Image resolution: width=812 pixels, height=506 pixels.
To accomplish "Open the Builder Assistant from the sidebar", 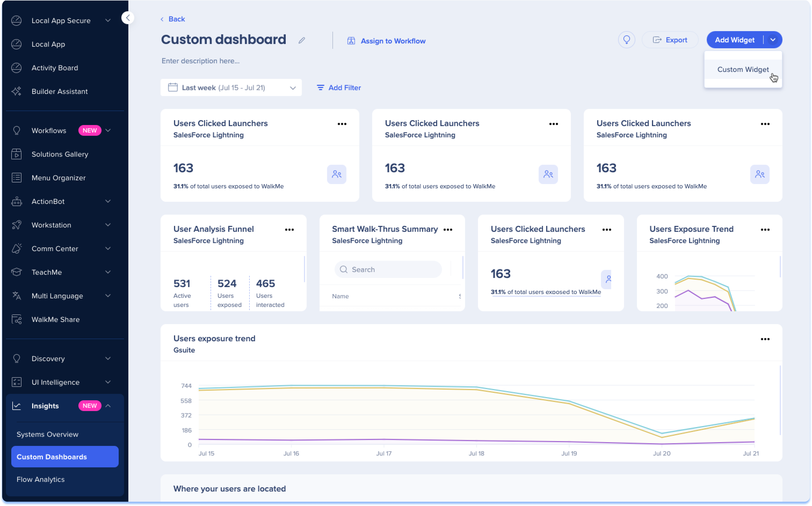I will [60, 91].
